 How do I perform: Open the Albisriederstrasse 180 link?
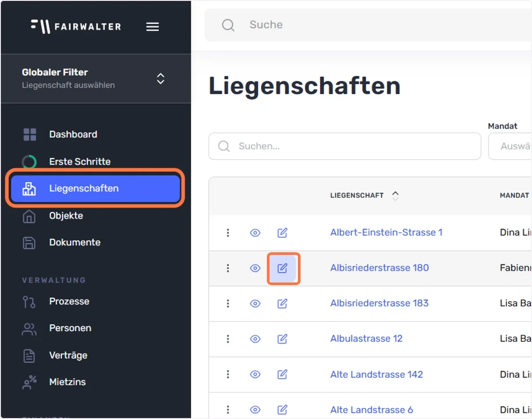point(379,268)
